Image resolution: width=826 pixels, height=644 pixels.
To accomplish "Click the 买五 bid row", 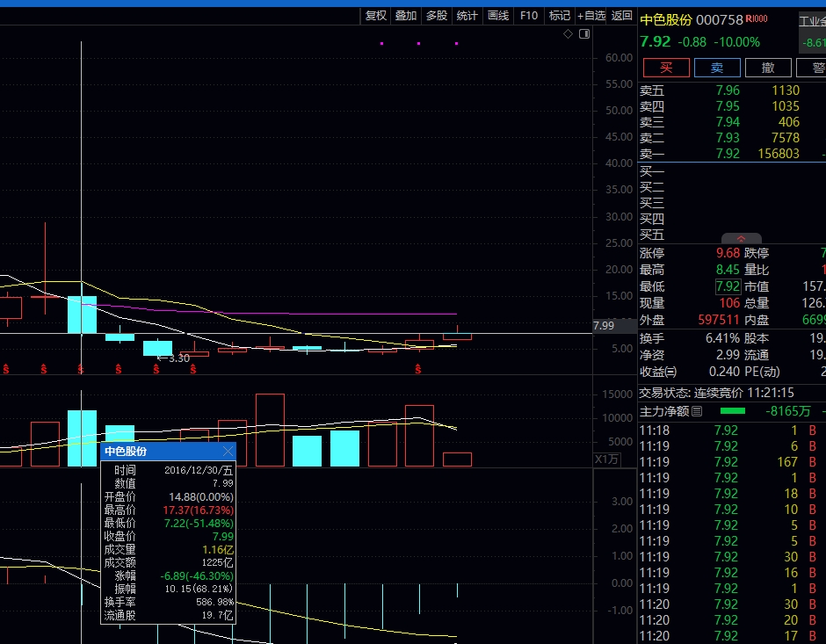I will point(731,235).
